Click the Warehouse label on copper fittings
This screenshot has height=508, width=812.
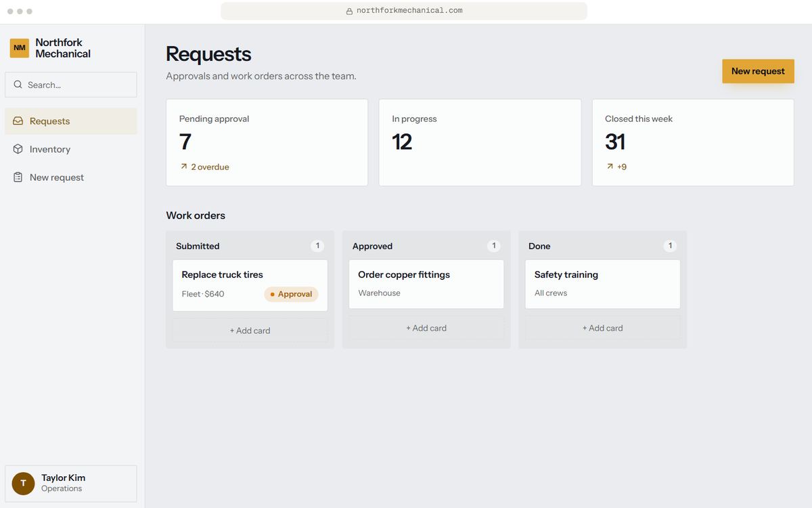point(379,293)
